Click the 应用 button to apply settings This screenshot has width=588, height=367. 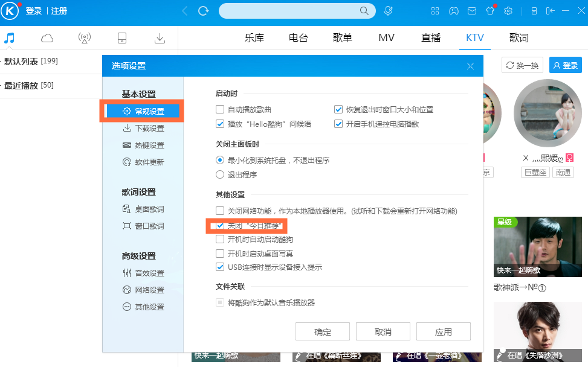coord(443,331)
